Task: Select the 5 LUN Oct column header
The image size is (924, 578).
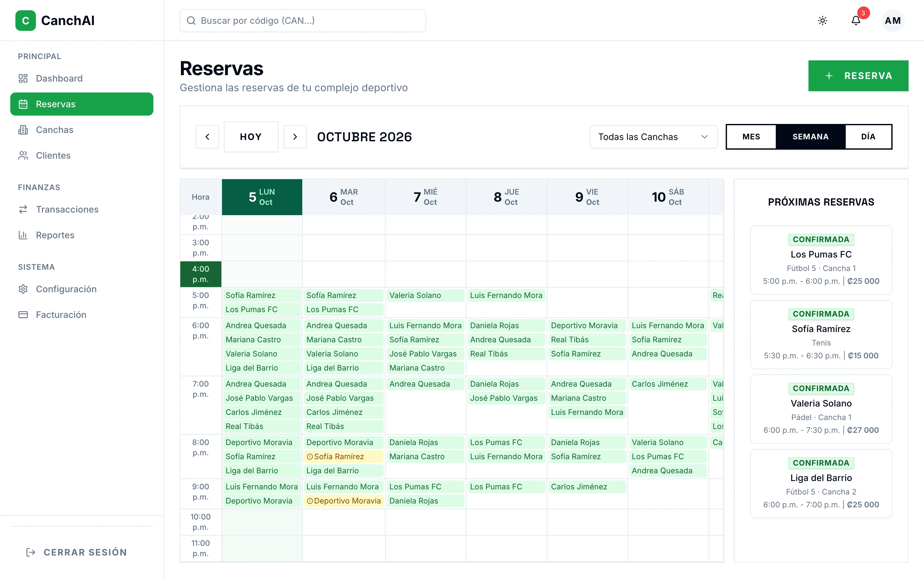Action: click(x=262, y=197)
